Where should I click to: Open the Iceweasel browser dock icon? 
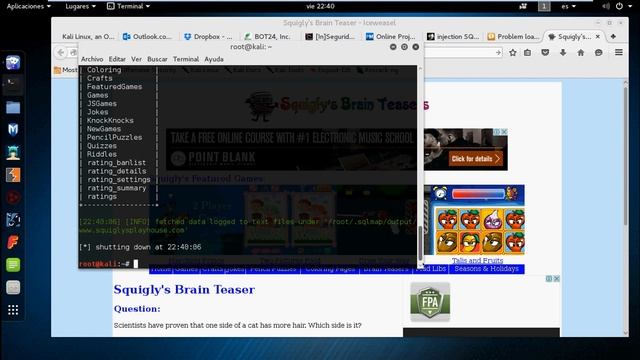[13, 62]
